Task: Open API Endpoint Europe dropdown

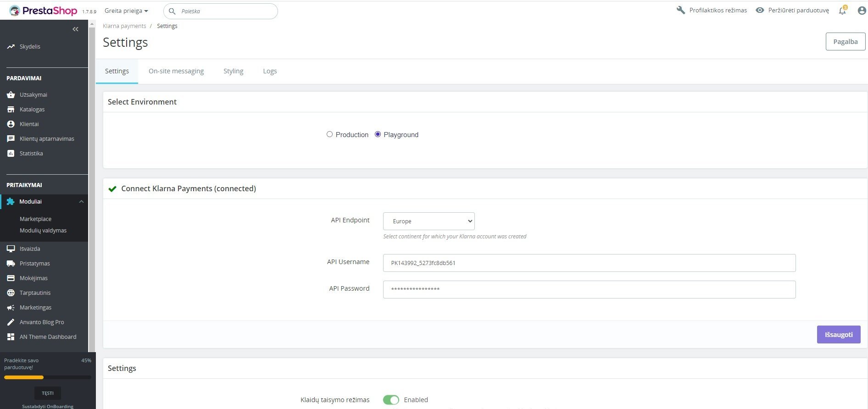Action: pos(429,221)
